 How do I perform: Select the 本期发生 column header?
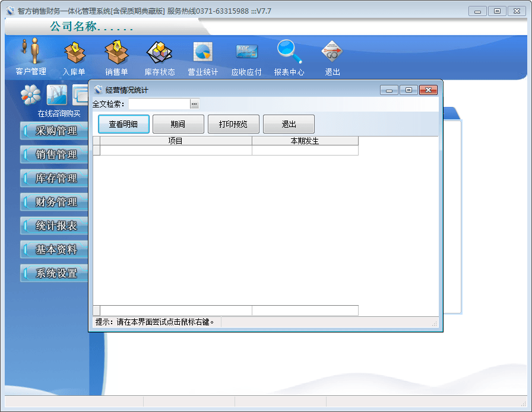(x=305, y=141)
